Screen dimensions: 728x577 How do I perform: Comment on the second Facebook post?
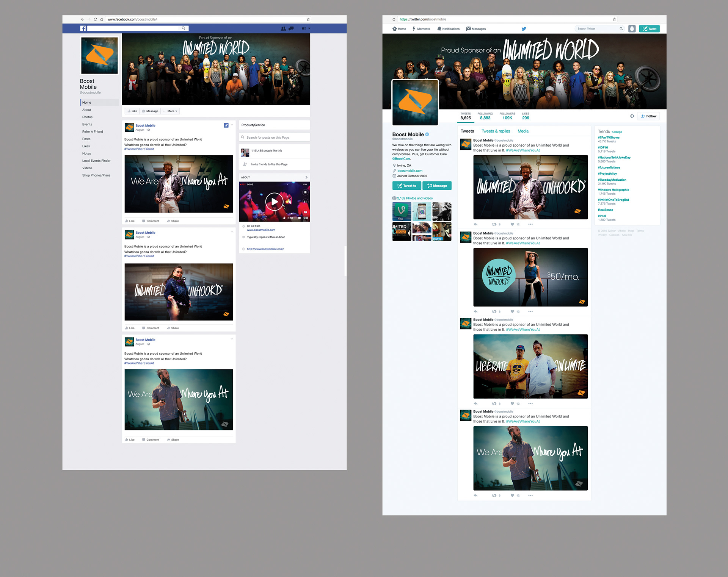tap(151, 328)
